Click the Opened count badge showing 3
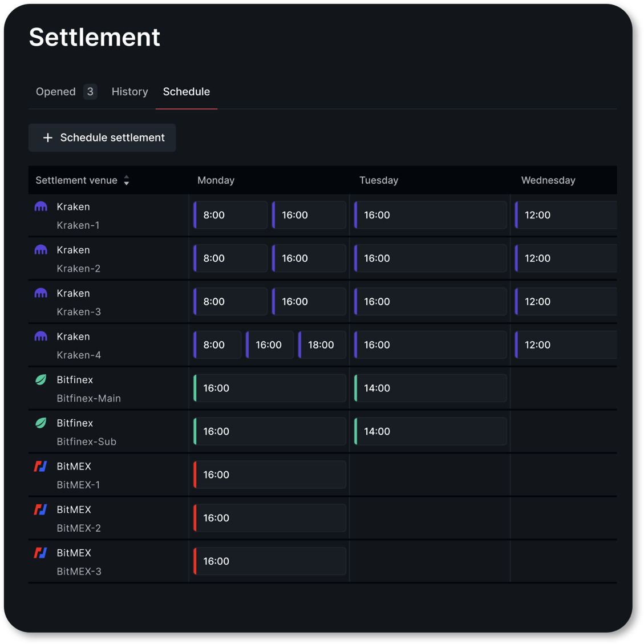Image resolution: width=644 pixels, height=644 pixels. point(90,92)
